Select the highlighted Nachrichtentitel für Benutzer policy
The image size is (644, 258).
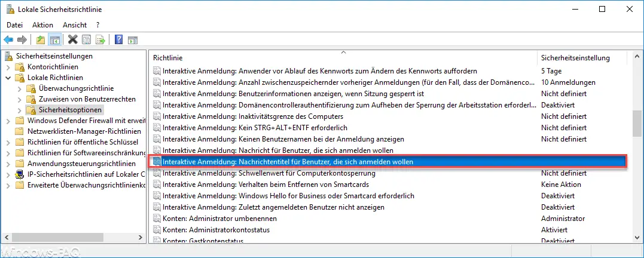[388, 162]
